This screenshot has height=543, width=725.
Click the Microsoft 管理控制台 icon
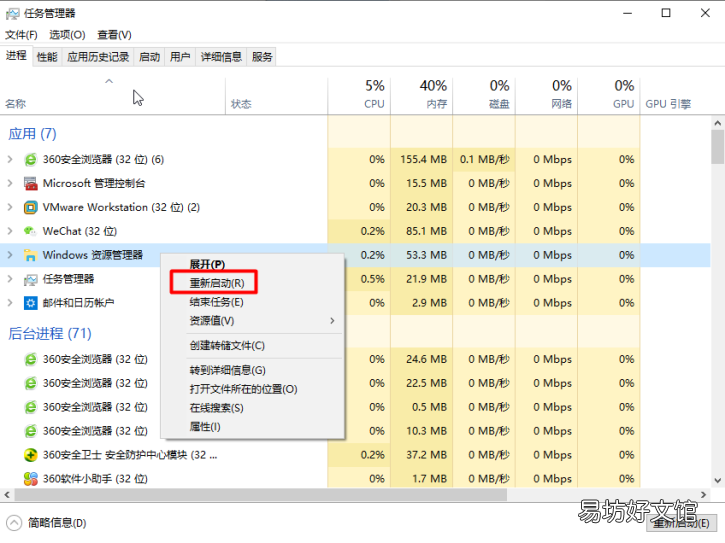[31, 184]
